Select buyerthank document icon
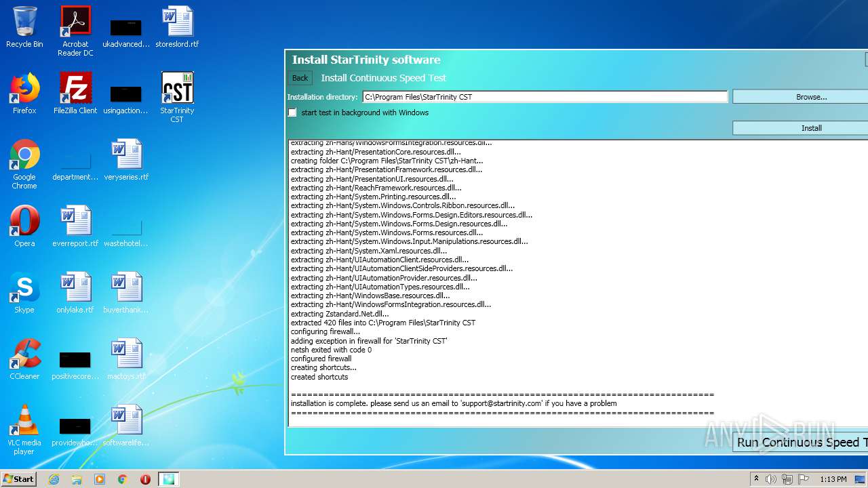The width and height of the screenshot is (868, 488). point(126,293)
